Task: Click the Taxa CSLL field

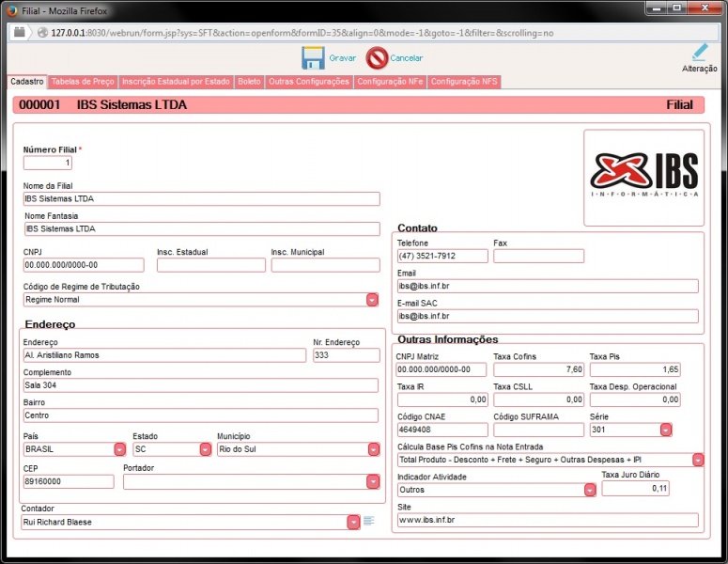Action: pos(538,399)
